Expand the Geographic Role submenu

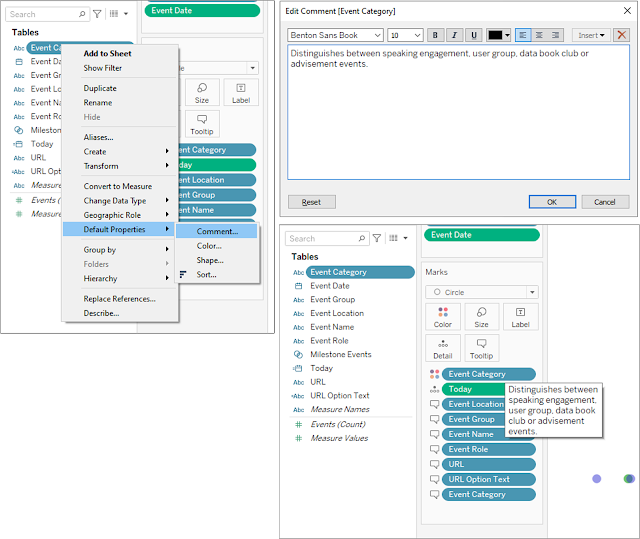coord(120,215)
